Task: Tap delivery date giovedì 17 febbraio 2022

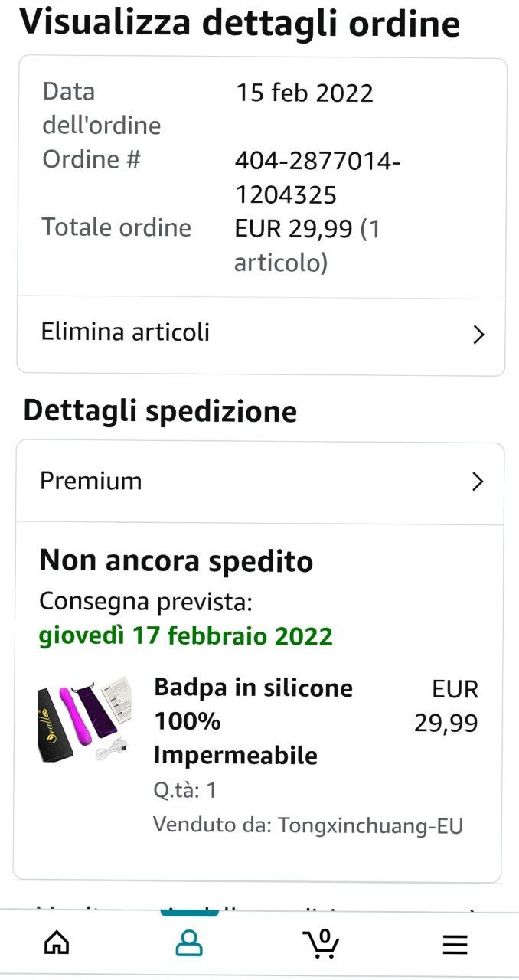Action: coord(186,635)
